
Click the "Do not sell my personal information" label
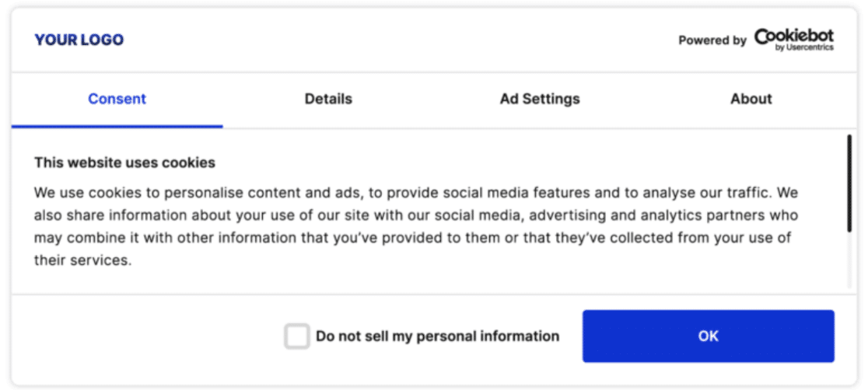pyautogui.click(x=437, y=336)
